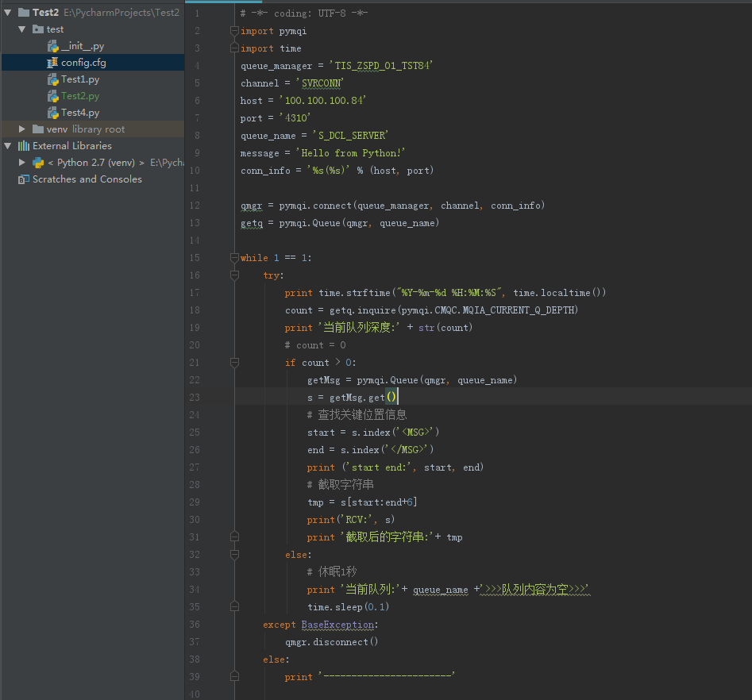
Task: Click the test package folder icon
Action: click(40, 29)
